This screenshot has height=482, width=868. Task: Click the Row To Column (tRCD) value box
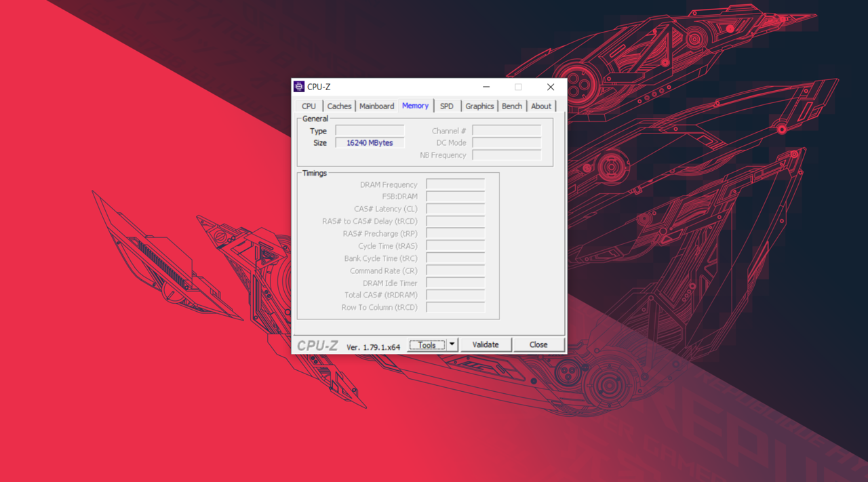click(x=456, y=307)
